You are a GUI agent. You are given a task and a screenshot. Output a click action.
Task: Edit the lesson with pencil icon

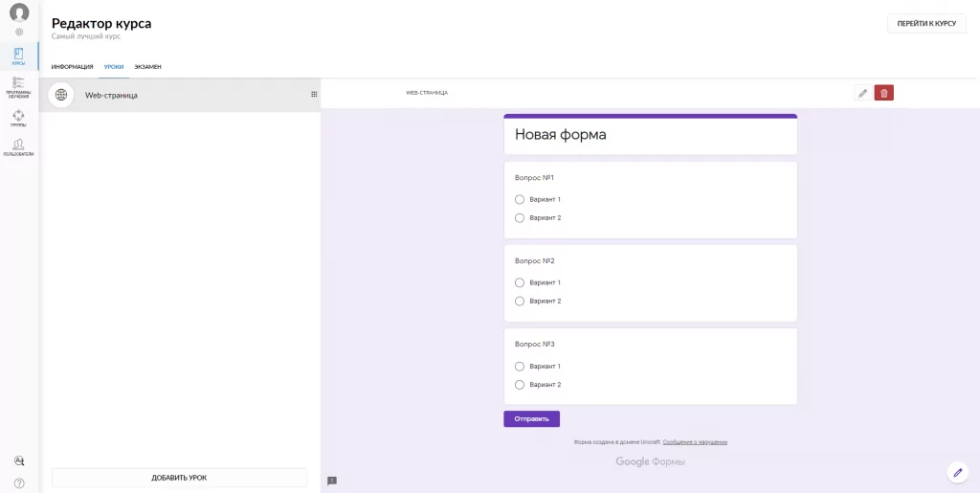click(x=862, y=93)
